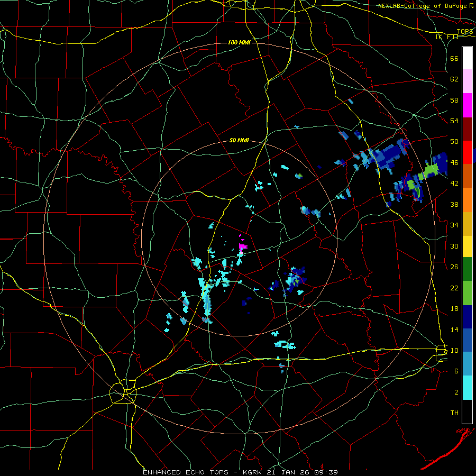The image size is (476, 476).
Task: Click the NEXLAB-College of DuPage label
Action: point(423,6)
